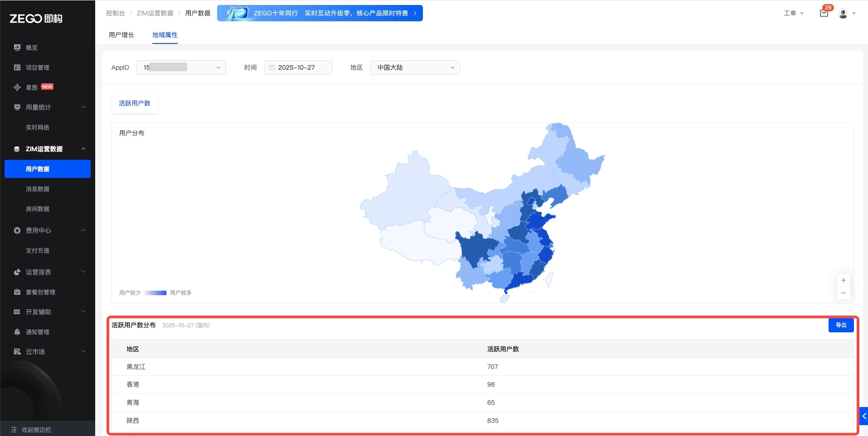The image size is (868, 436).
Task: Click the date field showing 2025-10-27
Action: coord(298,67)
